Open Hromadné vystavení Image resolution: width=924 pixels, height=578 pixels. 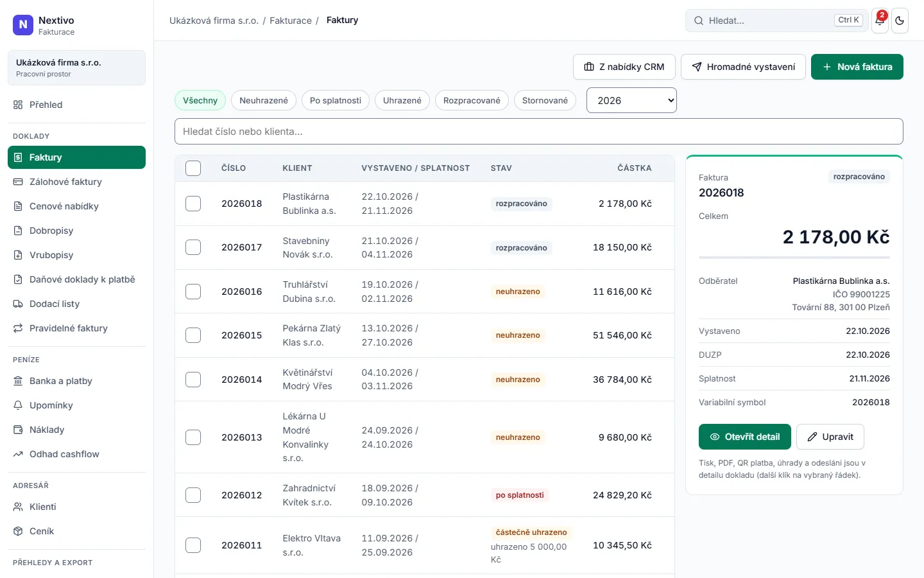point(743,67)
